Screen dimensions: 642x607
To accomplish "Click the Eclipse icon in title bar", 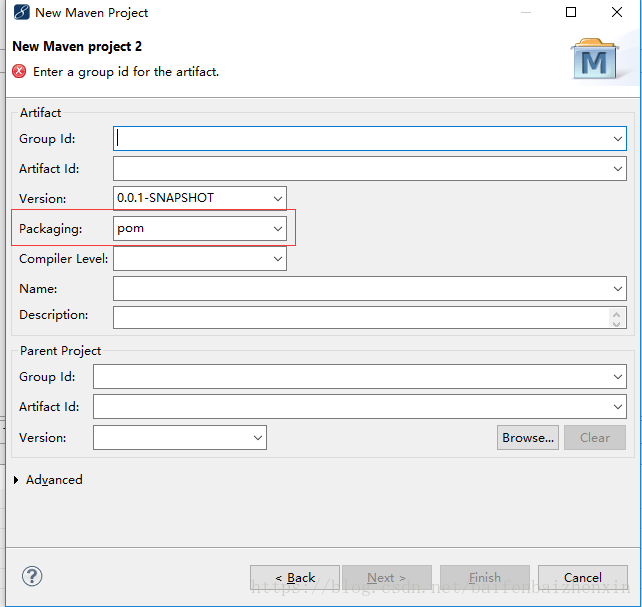I will [21, 12].
